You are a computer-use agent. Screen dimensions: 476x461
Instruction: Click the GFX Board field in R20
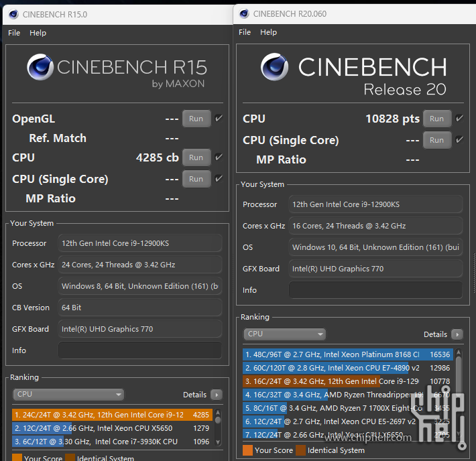pos(375,269)
